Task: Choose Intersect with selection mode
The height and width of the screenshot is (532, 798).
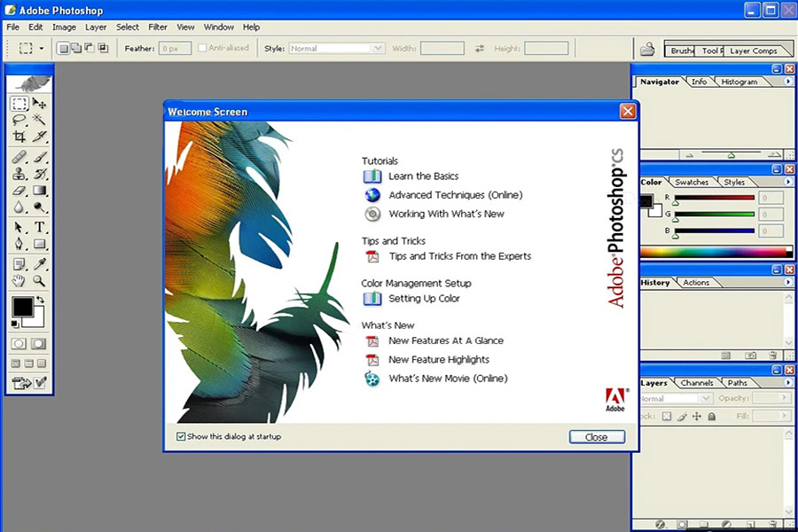Action: (103, 49)
